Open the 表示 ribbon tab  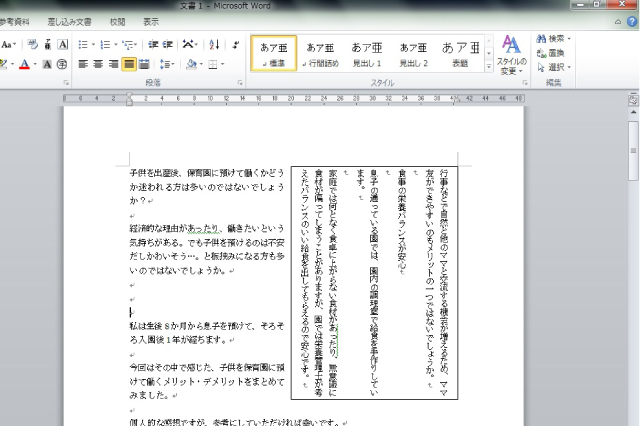point(151,22)
